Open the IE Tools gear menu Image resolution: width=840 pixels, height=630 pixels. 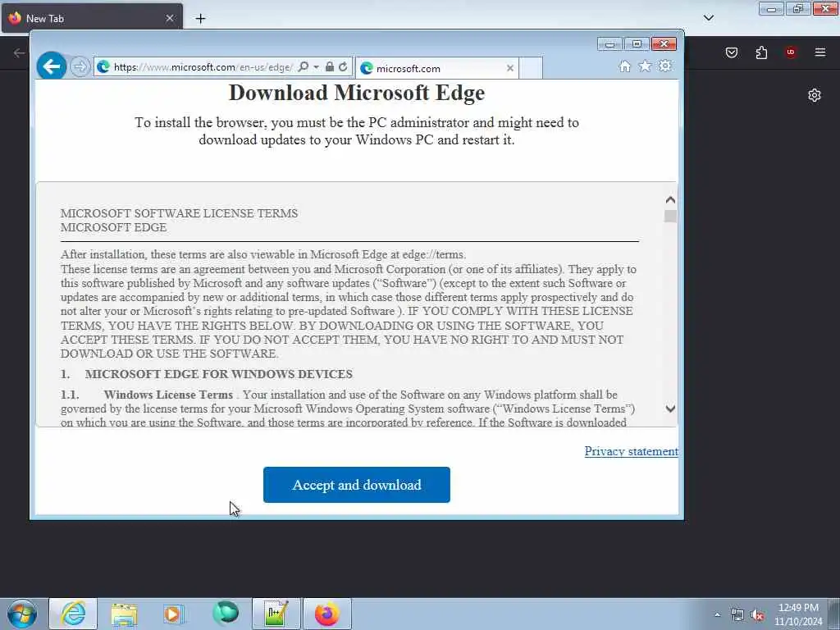[x=664, y=66]
